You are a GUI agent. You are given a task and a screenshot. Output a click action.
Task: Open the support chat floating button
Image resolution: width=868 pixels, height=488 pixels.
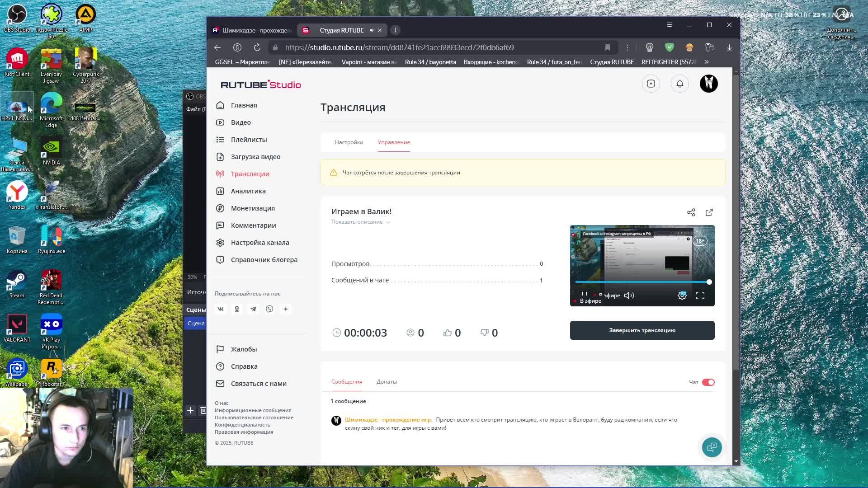pyautogui.click(x=712, y=447)
